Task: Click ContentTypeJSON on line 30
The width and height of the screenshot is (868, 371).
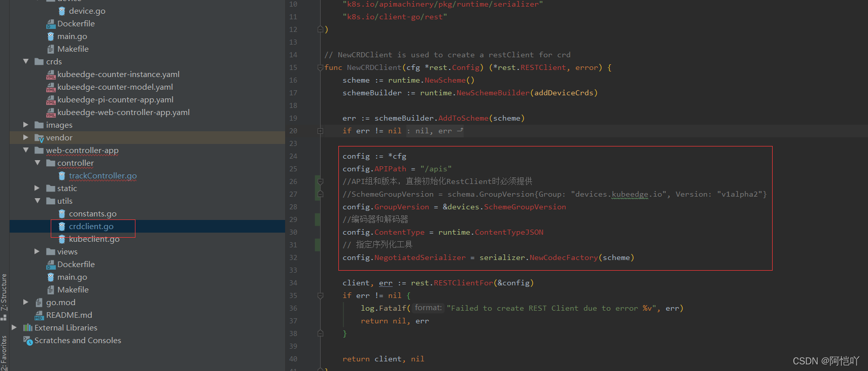Action: (509, 232)
